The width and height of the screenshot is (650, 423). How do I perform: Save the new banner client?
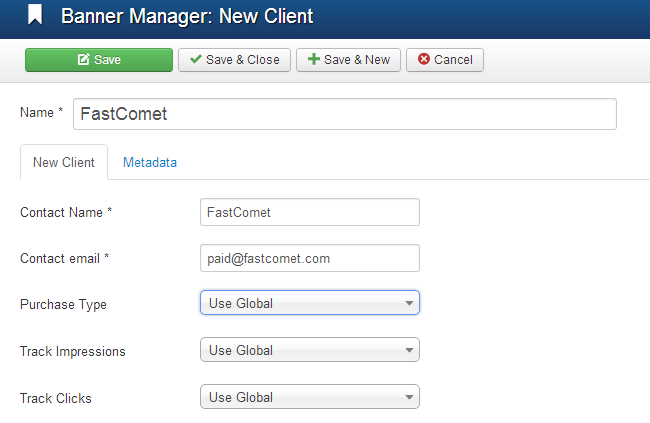[99, 60]
